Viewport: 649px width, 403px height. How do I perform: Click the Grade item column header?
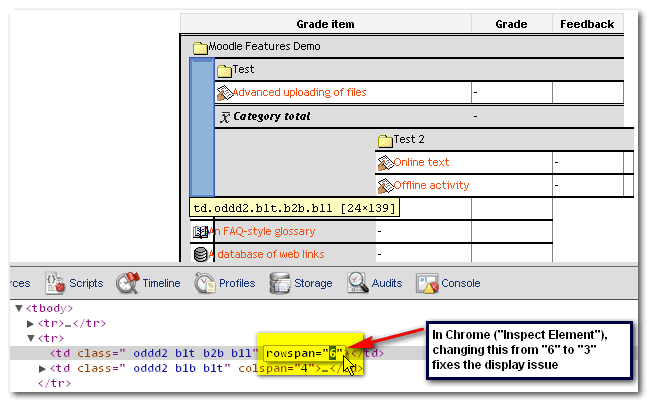coord(325,24)
